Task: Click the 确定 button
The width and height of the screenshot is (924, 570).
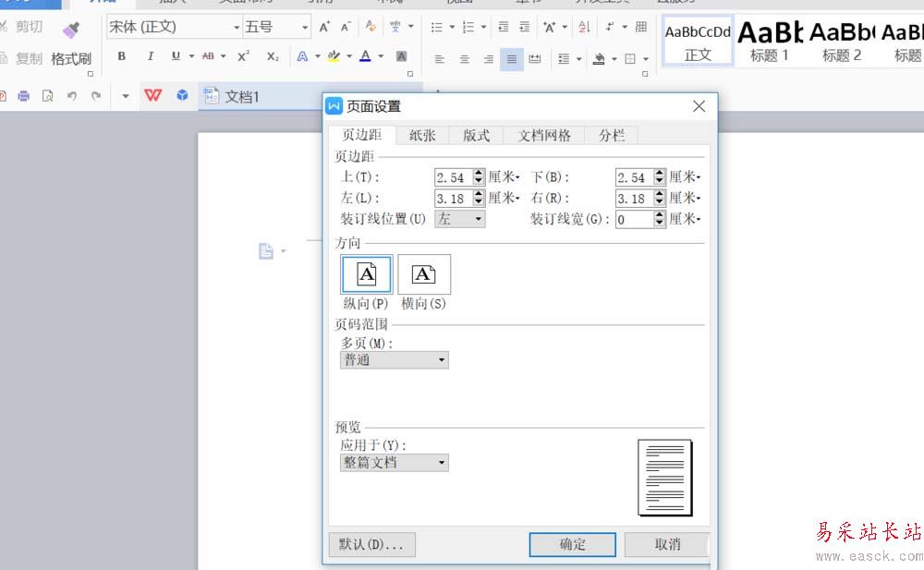Action: click(572, 544)
